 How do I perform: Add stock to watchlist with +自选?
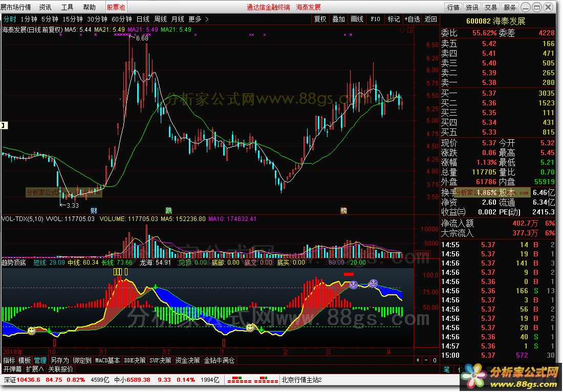point(412,19)
